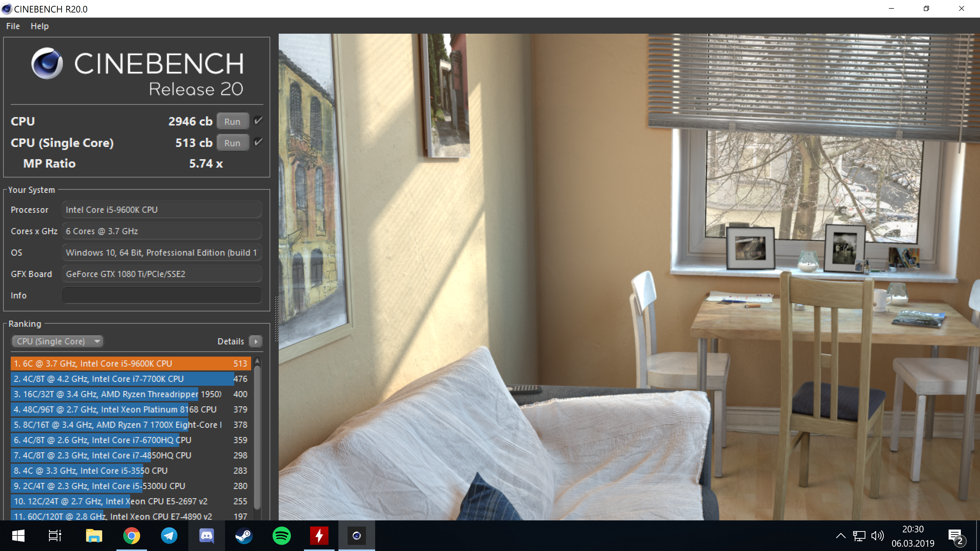Screen dimensions: 980x551
Task: Open the File menu
Action: 13,26
